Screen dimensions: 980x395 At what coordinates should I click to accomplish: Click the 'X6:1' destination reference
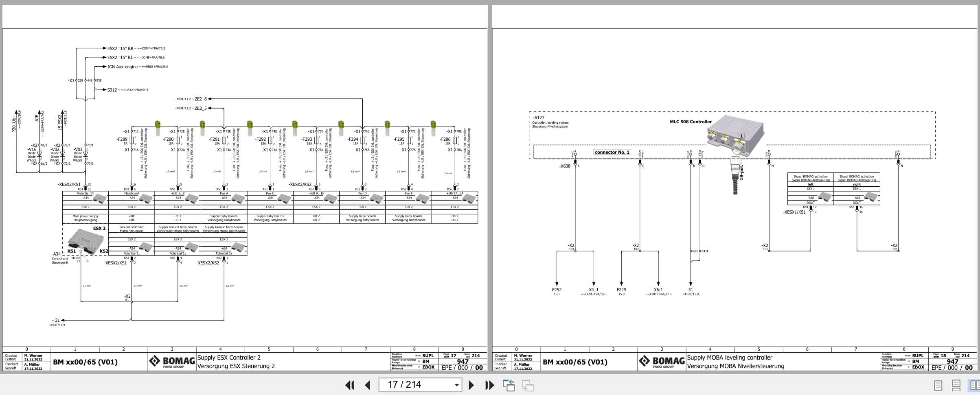pyautogui.click(x=658, y=290)
